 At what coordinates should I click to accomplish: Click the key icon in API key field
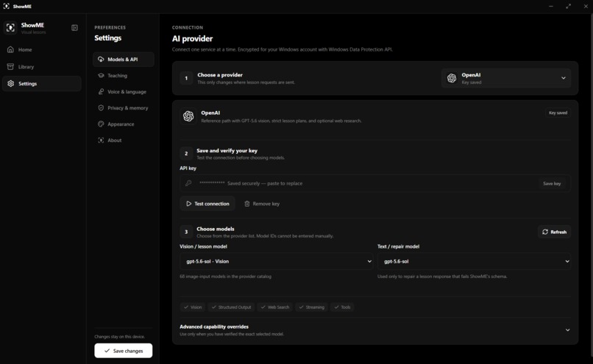pos(188,183)
